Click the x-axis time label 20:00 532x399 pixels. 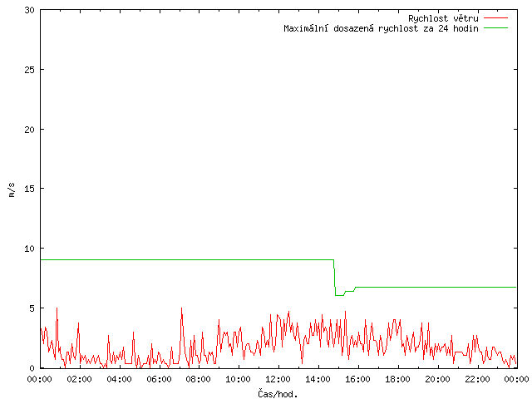pos(437,379)
